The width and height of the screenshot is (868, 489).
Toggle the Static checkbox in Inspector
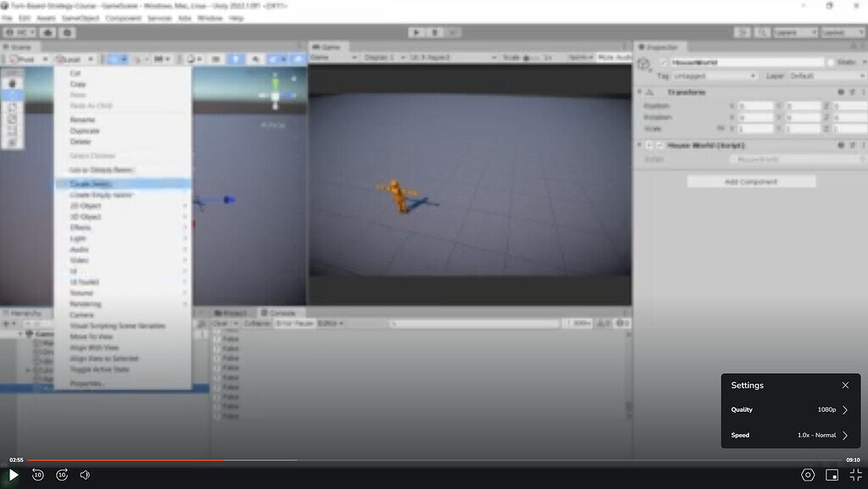[x=831, y=63]
